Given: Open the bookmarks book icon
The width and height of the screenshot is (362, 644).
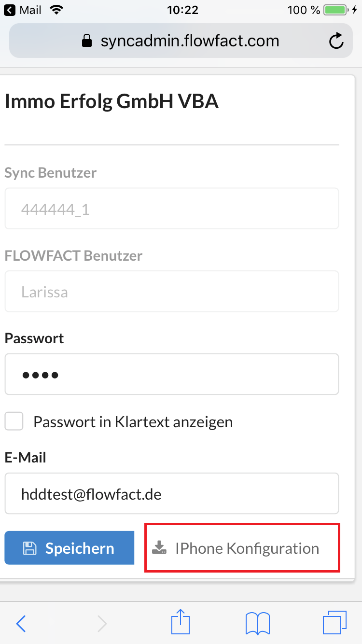Looking at the screenshot, I should (258, 623).
